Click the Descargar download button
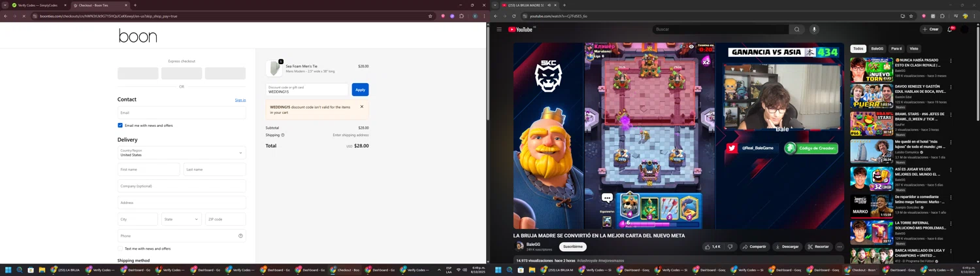This screenshot has width=980, height=276. point(787,247)
